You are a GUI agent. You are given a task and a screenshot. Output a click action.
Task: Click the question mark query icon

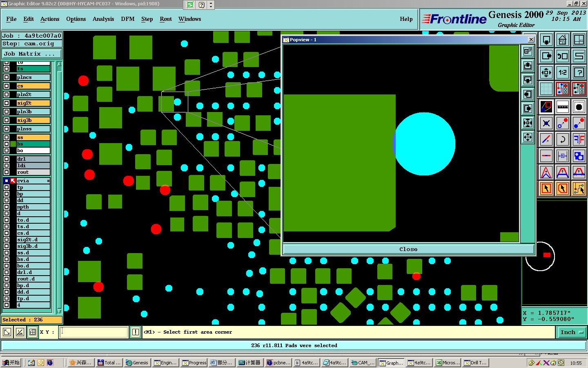pyautogui.click(x=579, y=72)
